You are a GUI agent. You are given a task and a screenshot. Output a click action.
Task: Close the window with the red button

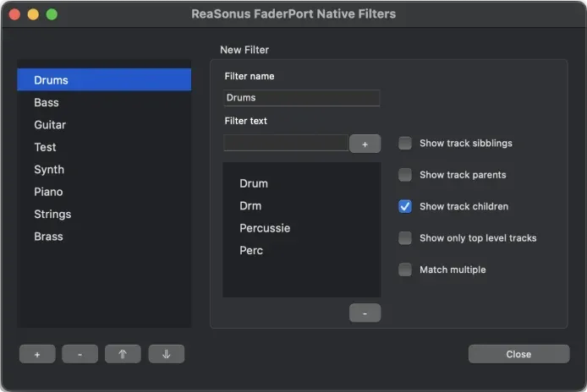[14, 14]
